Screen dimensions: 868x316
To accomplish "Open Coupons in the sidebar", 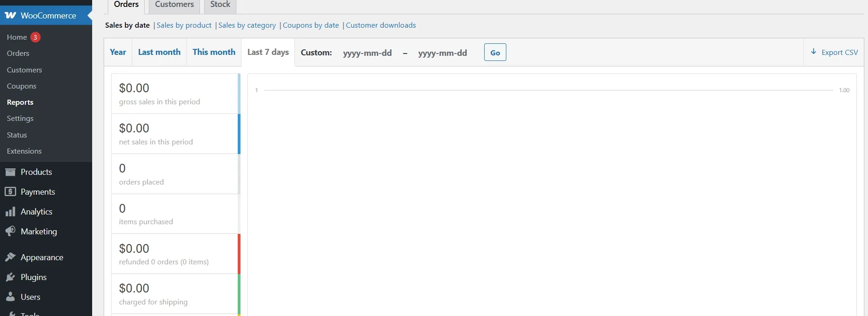I will coord(22,86).
